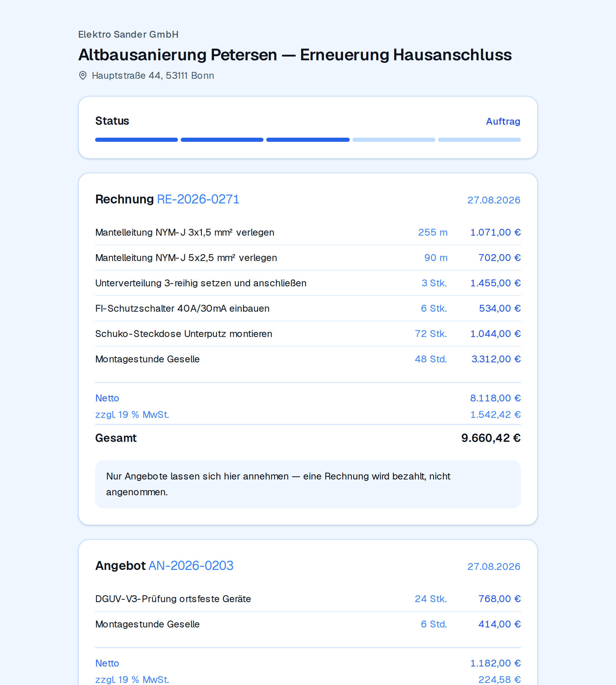
Task: Click the 6 Std. quantity in the Angebot
Action: (434, 624)
